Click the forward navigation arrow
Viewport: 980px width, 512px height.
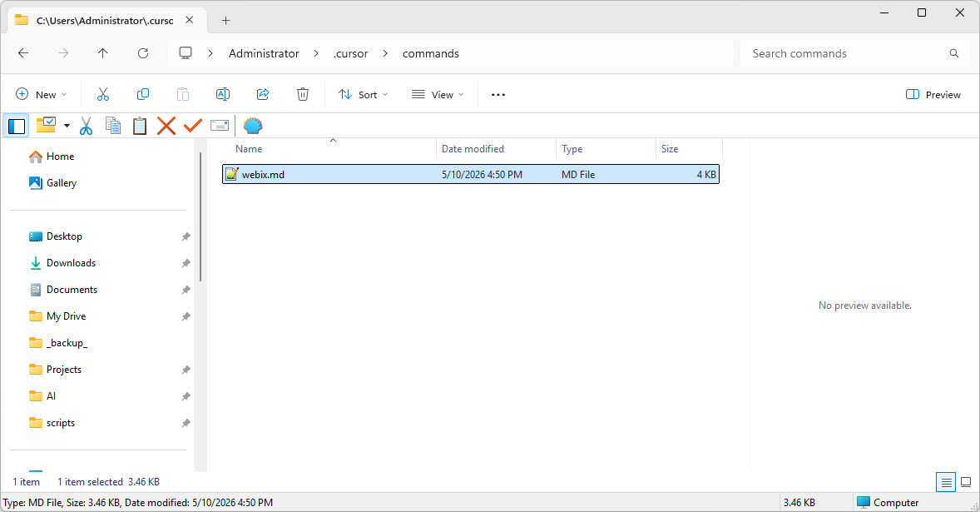pos(63,53)
